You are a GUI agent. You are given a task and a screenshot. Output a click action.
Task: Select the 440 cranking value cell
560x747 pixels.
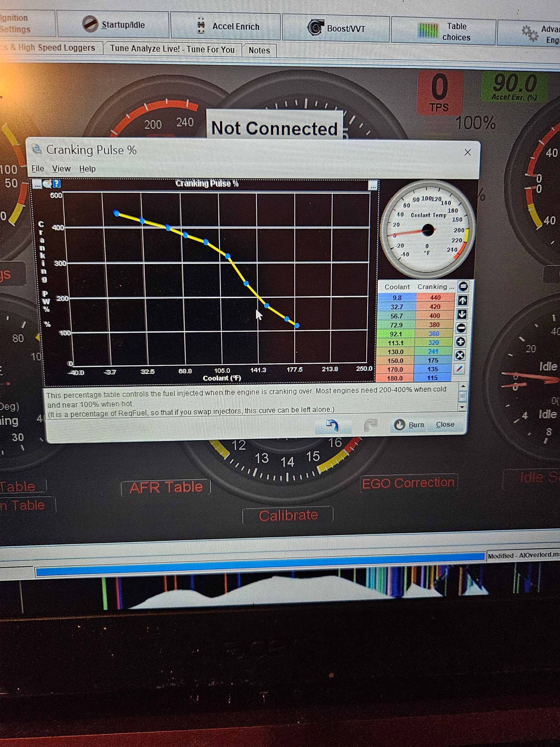pyautogui.click(x=435, y=298)
